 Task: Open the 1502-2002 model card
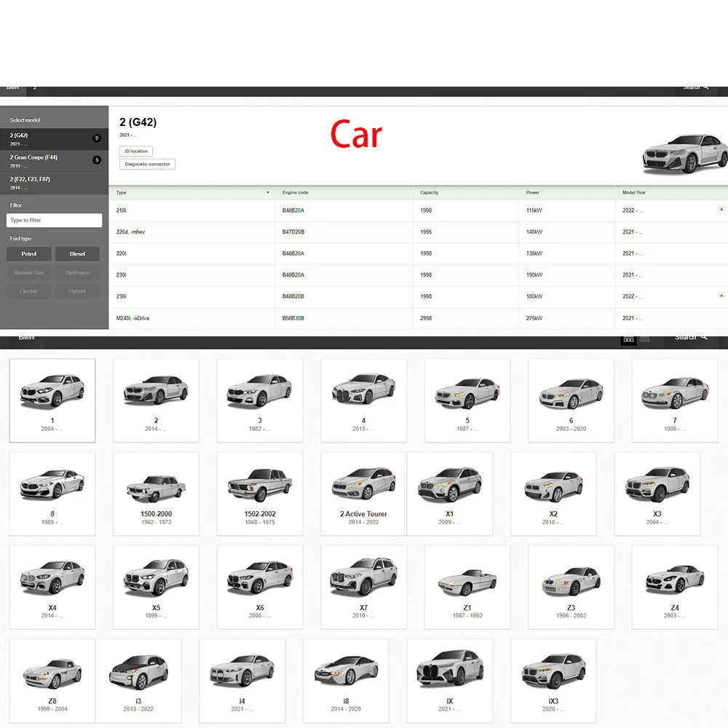click(x=260, y=494)
